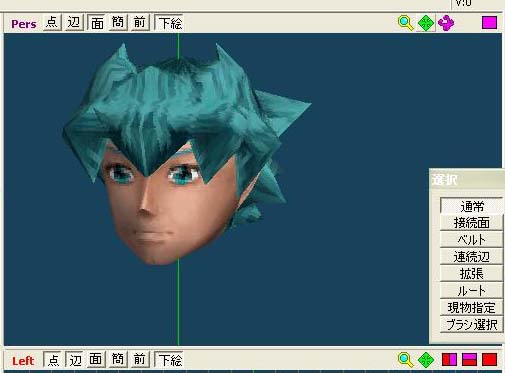The image size is (505, 373).
Task: Click the magenta square in Pers toolbar
Action: tap(489, 23)
